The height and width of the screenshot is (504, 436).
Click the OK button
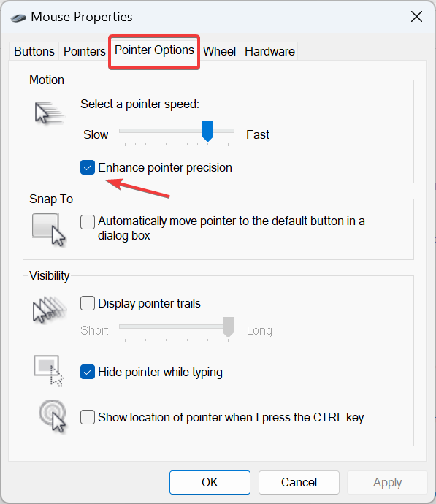pos(210,482)
